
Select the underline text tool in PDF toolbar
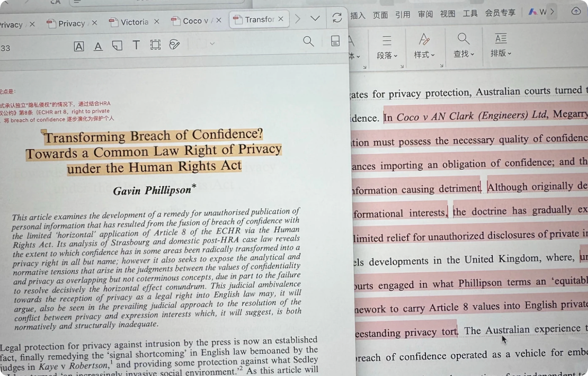98,46
